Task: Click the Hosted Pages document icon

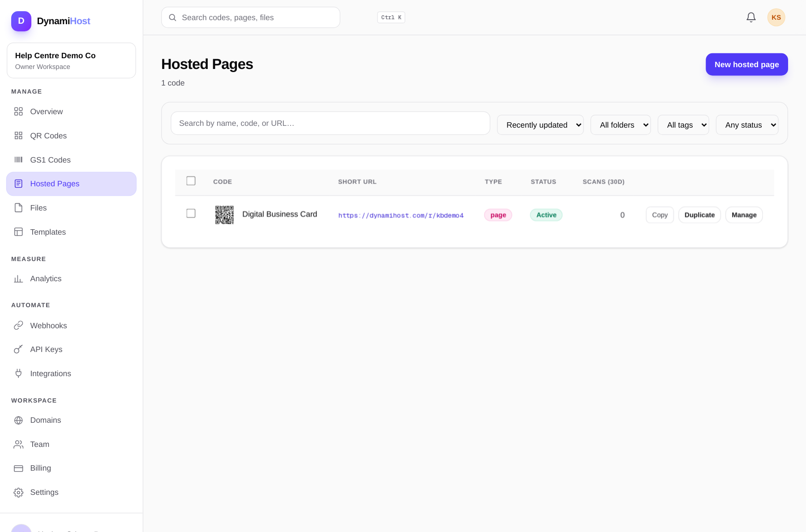Action: pyautogui.click(x=18, y=184)
